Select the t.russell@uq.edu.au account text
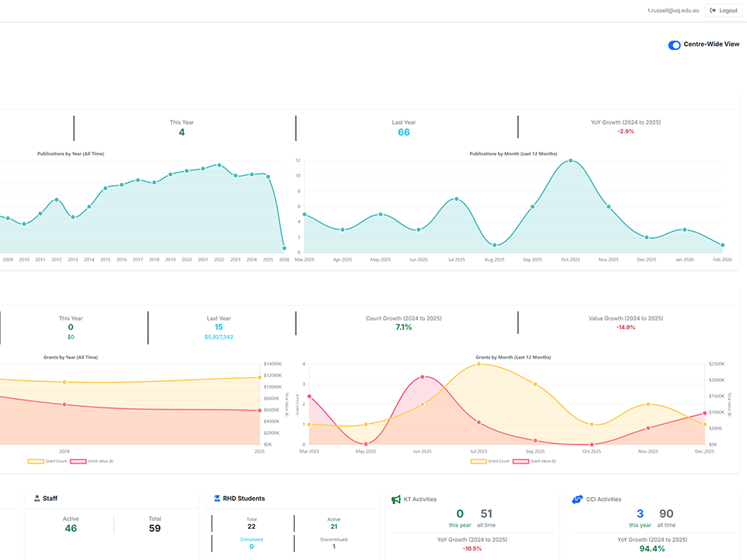Viewport: 747px width, 560px height. tap(673, 10)
